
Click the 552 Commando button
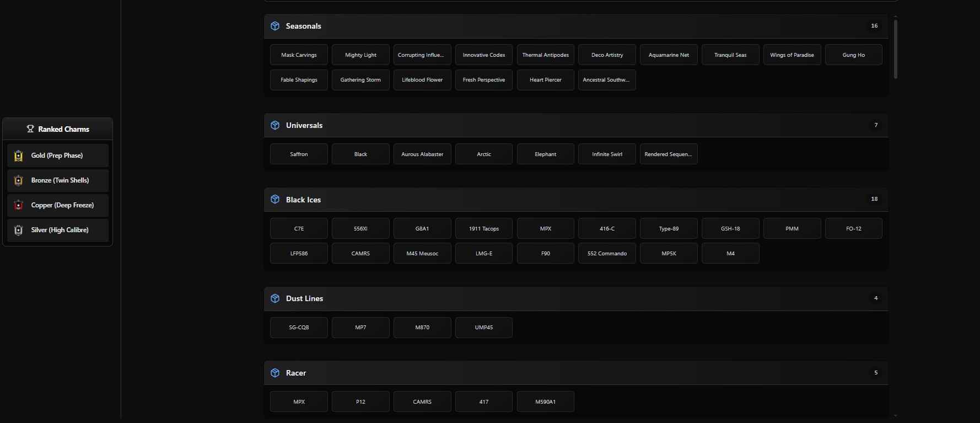(607, 254)
